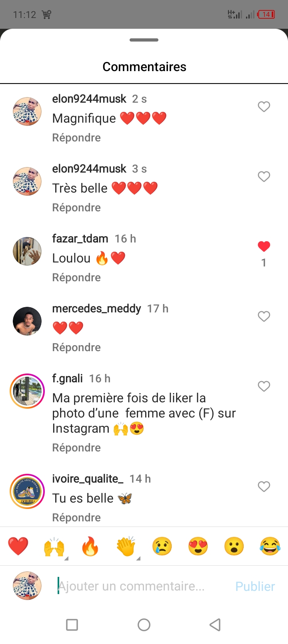
Task: Like the "Très belle" comment
Action: pos(264,177)
